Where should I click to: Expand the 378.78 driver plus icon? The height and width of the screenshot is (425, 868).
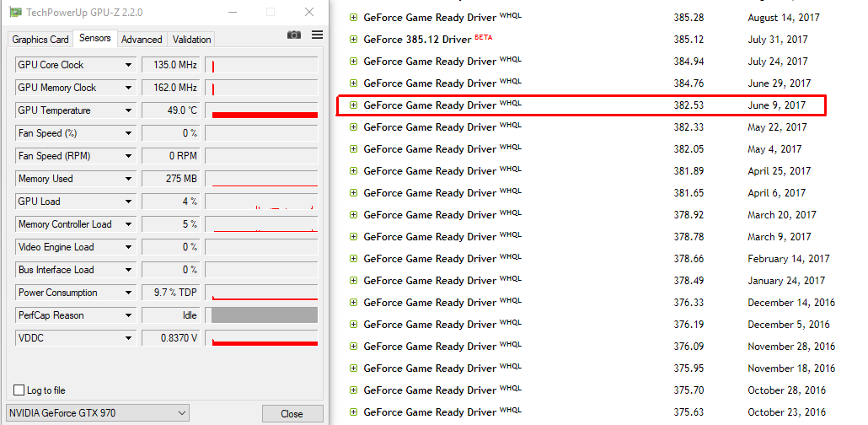coord(353,237)
